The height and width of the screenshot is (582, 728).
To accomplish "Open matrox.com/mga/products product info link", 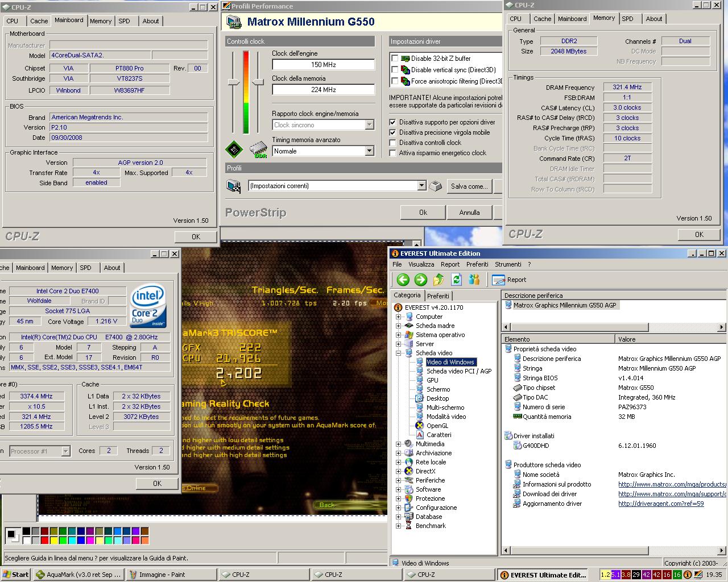I will pyautogui.click(x=672, y=484).
